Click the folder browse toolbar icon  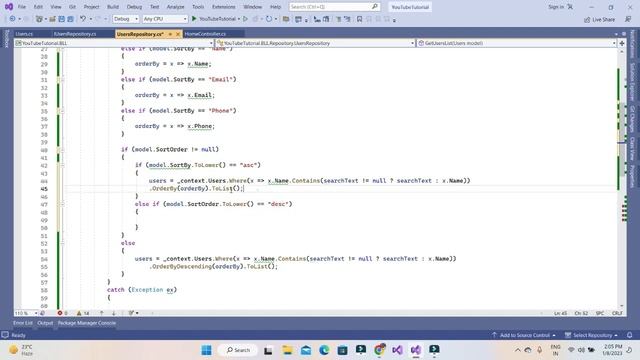(x=286, y=19)
